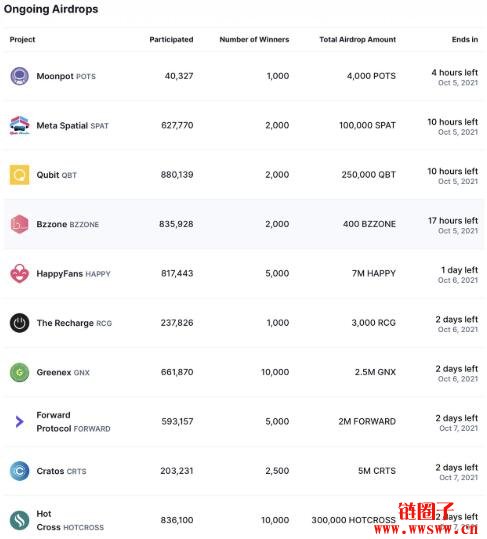
Task: Click the pink Bzzone hexagon icon
Action: click(x=20, y=224)
